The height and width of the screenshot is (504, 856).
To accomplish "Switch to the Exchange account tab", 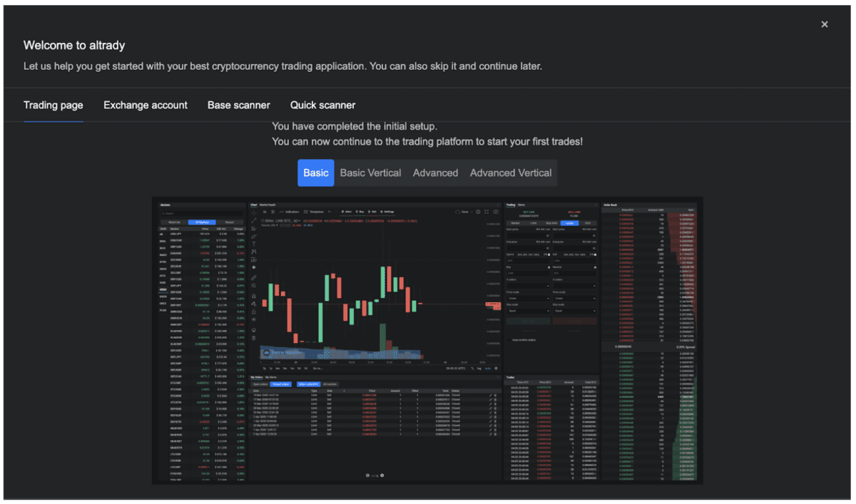I will [146, 105].
